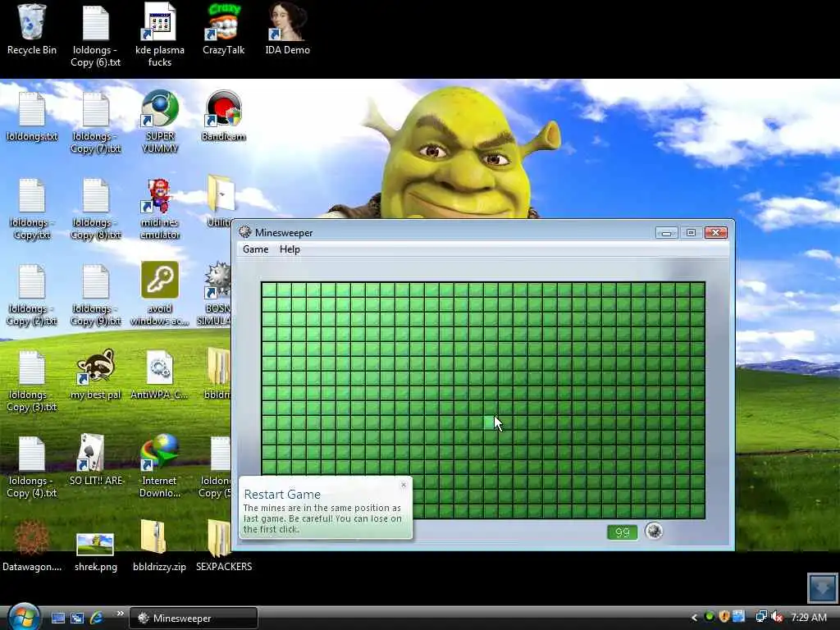Select the loldongs - Copy (4).txt file
This screenshot has height=630, width=840.
[32, 468]
